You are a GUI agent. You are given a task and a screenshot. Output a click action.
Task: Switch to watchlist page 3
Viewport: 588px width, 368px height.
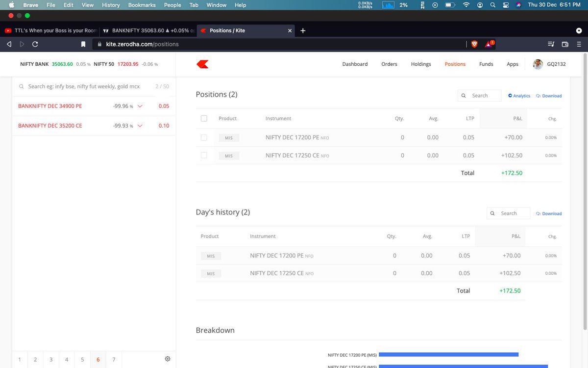pyautogui.click(x=51, y=360)
